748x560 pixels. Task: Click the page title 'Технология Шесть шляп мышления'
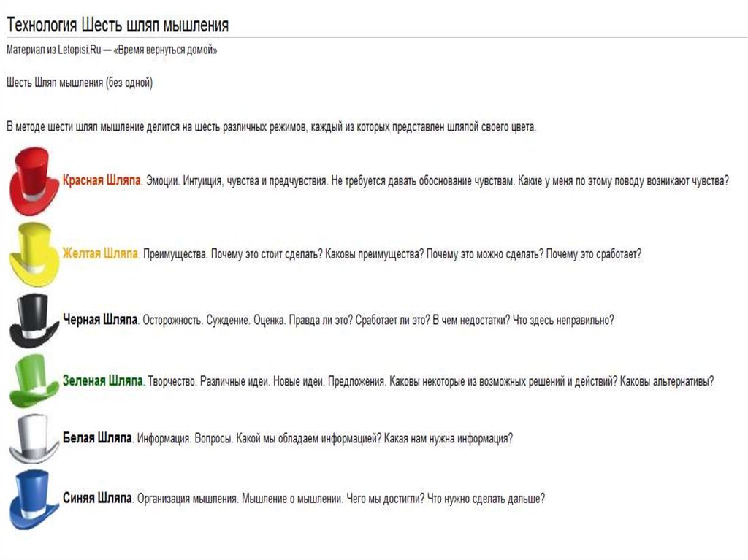pyautogui.click(x=118, y=26)
